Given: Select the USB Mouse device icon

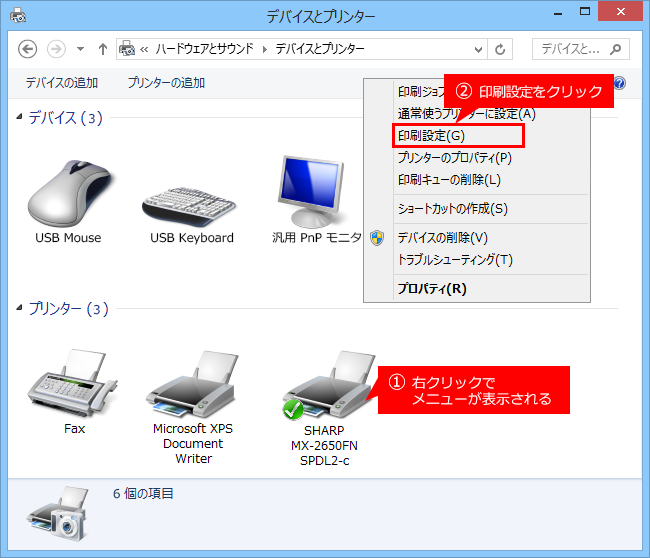Looking at the screenshot, I should (x=70, y=194).
